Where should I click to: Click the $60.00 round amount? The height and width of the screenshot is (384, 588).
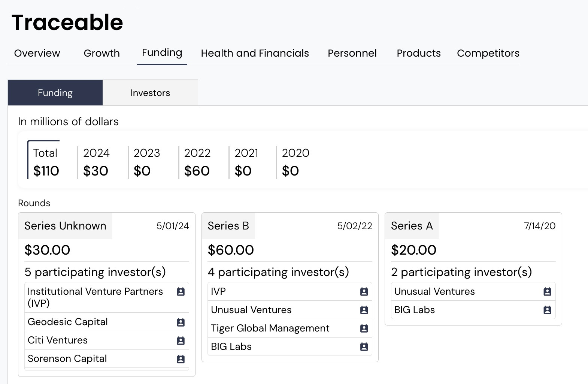pyautogui.click(x=231, y=250)
